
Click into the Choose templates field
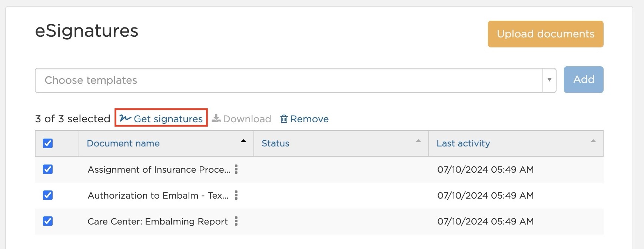289,80
